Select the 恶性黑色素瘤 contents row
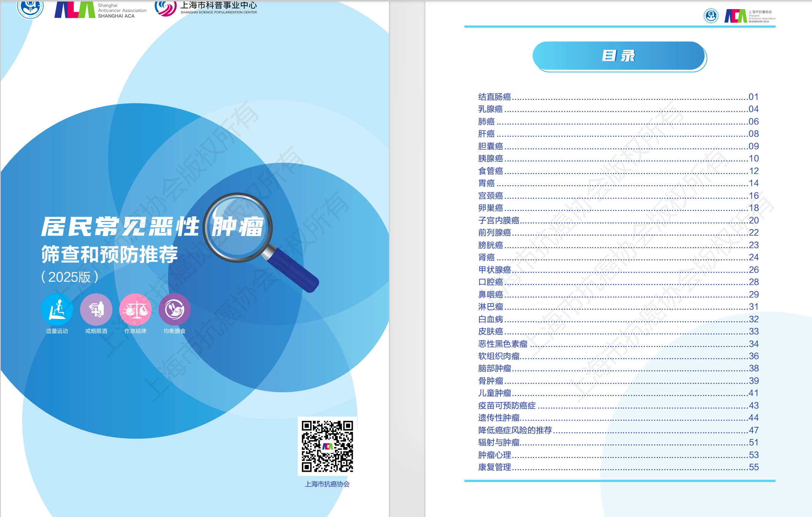Viewport: 812px width, 517px height. (618, 344)
